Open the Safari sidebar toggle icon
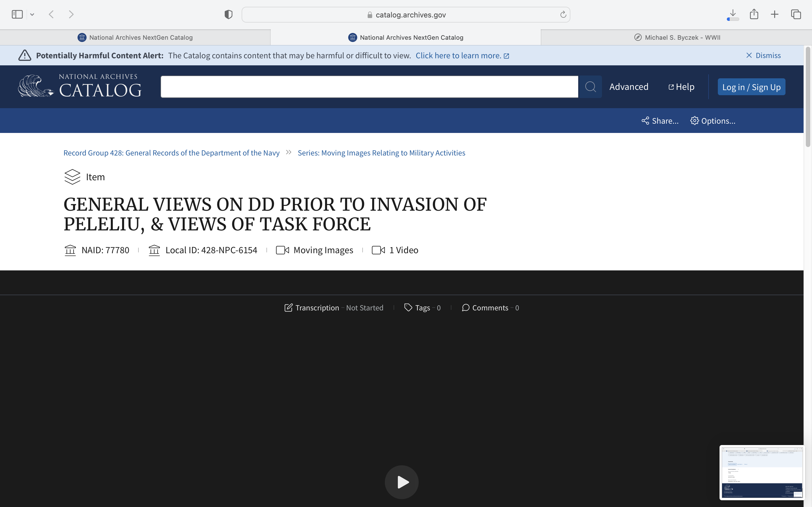Image resolution: width=812 pixels, height=507 pixels. tap(17, 14)
